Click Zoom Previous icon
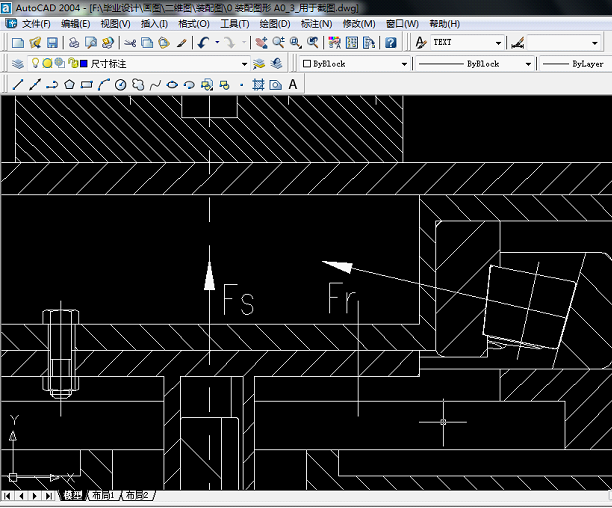This screenshot has height=508, width=612. click(312, 43)
